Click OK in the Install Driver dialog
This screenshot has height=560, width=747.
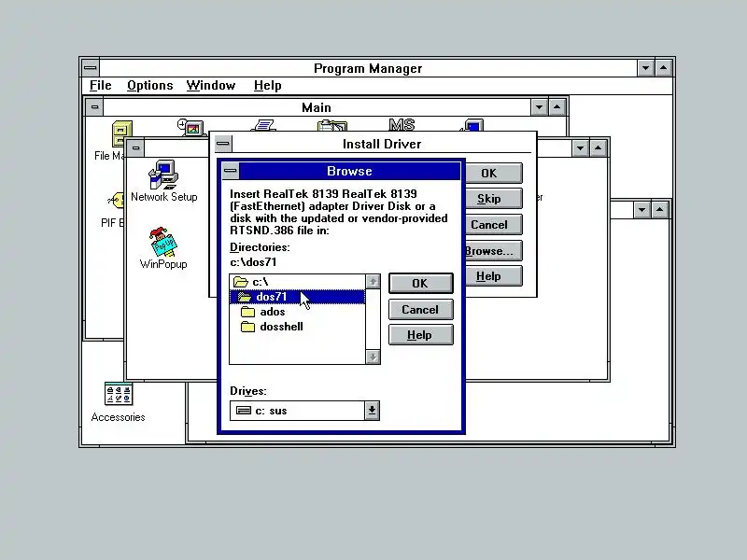point(493,174)
